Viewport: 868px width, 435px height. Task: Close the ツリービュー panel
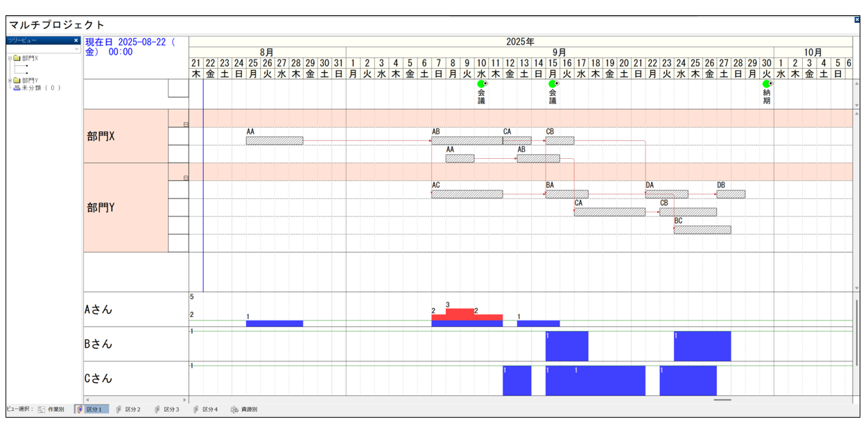tap(76, 40)
